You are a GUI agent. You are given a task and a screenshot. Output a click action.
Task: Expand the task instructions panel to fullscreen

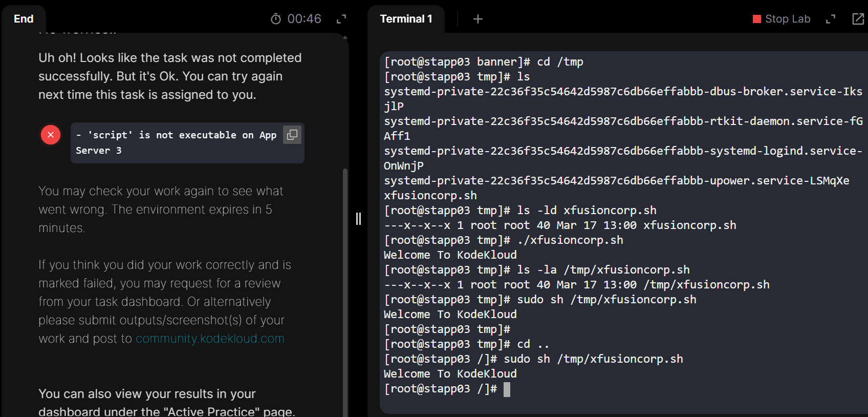pyautogui.click(x=341, y=19)
